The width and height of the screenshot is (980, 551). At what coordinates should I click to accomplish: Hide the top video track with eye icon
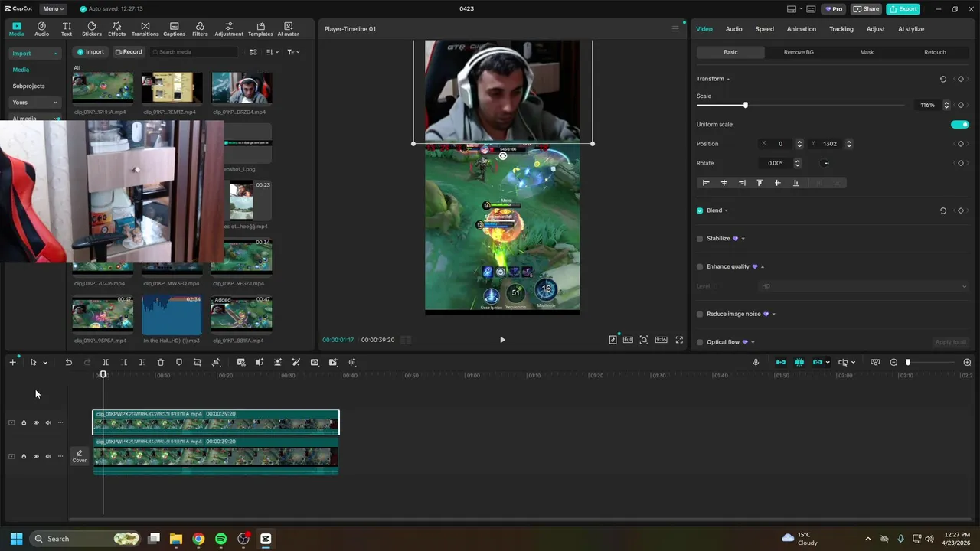pyautogui.click(x=36, y=422)
